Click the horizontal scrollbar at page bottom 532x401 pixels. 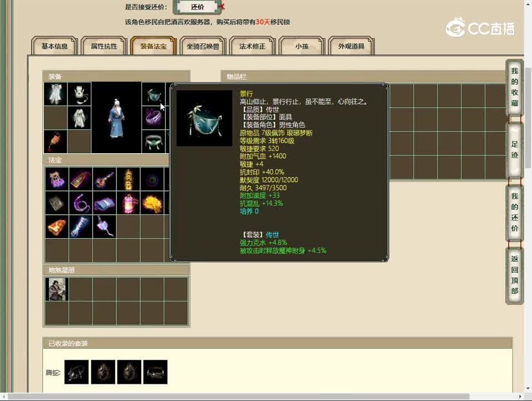point(238,397)
